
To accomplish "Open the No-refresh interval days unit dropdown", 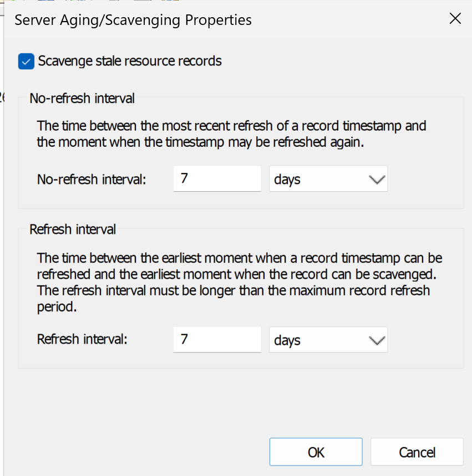I will tap(328, 178).
